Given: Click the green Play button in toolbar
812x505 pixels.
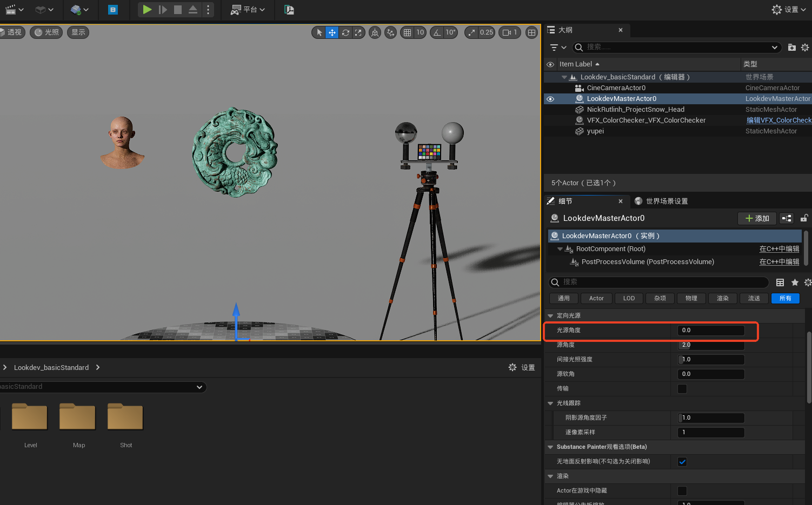Looking at the screenshot, I should point(147,10).
